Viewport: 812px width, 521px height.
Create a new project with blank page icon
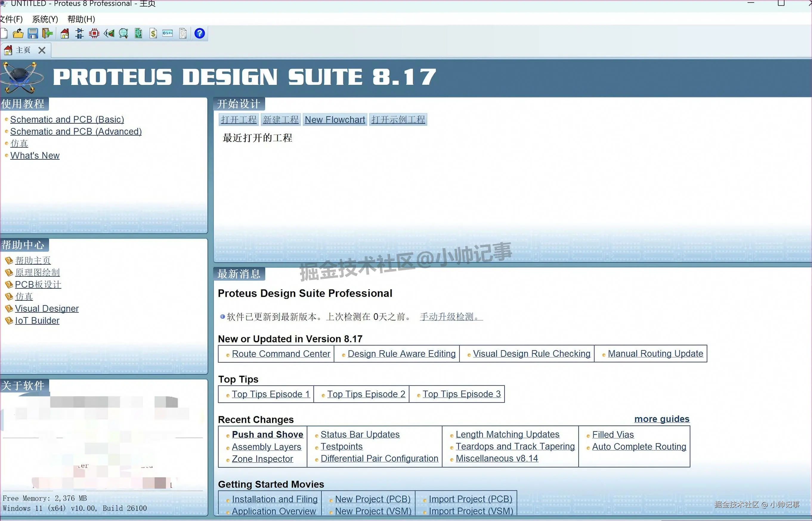pyautogui.click(x=4, y=33)
